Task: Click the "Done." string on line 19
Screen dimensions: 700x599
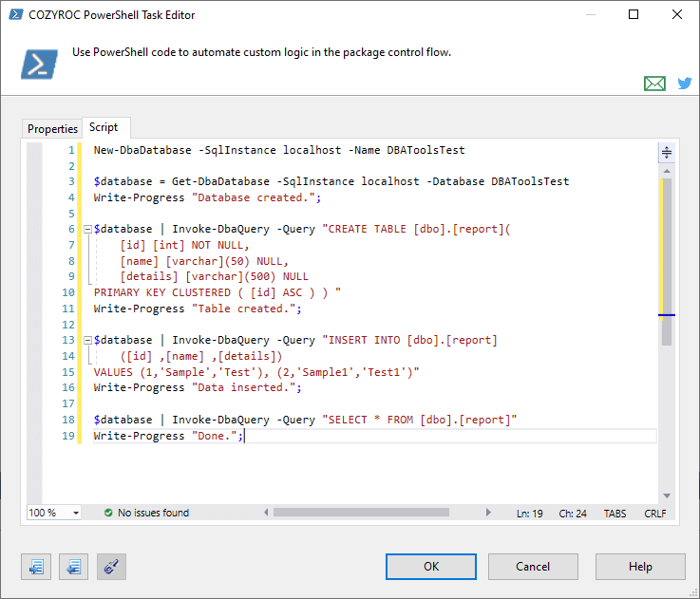Action: 215,436
